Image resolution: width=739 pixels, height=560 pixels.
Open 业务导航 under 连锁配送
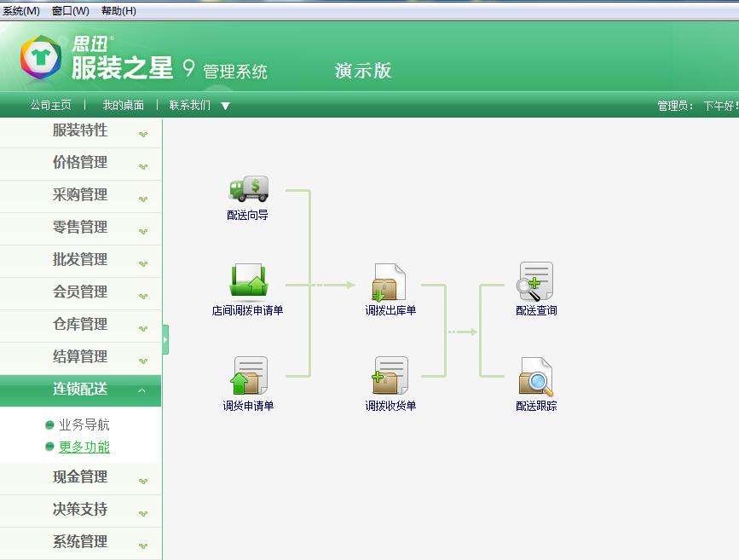point(84,424)
